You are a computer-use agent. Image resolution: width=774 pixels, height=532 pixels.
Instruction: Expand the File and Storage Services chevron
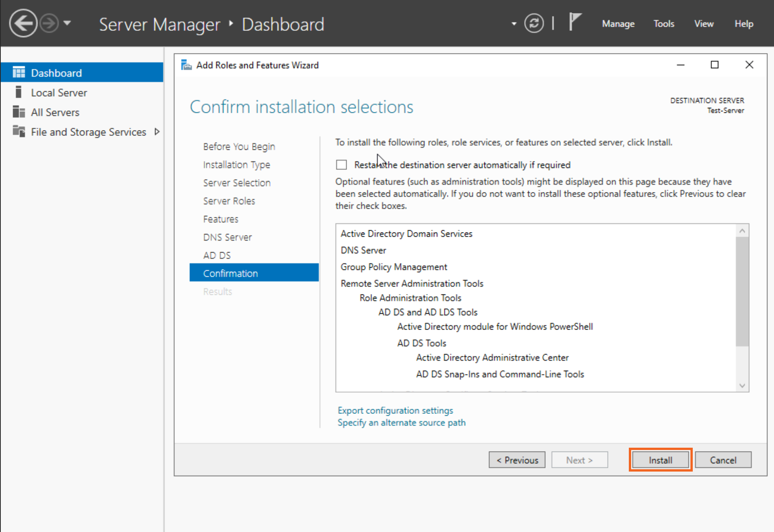(157, 131)
